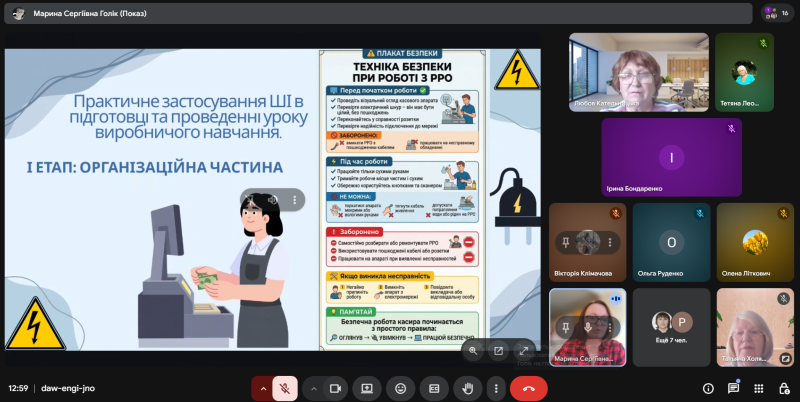The image size is (800, 402).
Task: Expand camera video settings chevron
Action: (x=314, y=389)
